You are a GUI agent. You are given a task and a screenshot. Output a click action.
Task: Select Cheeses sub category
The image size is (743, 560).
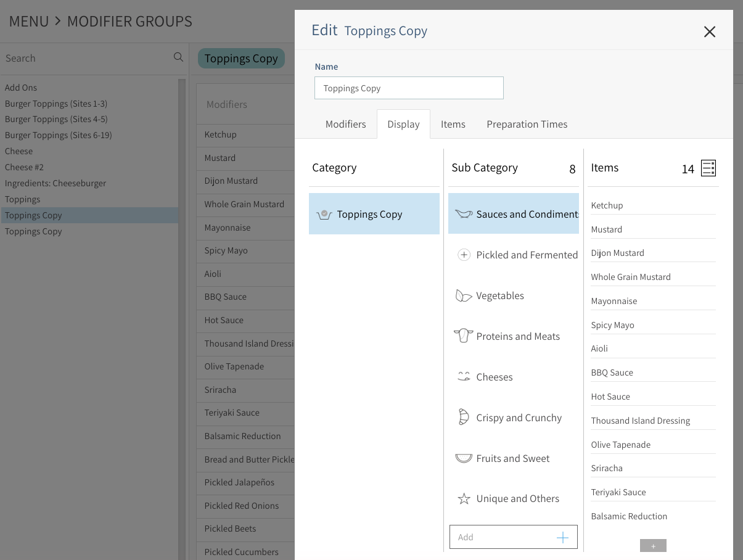pyautogui.click(x=514, y=377)
